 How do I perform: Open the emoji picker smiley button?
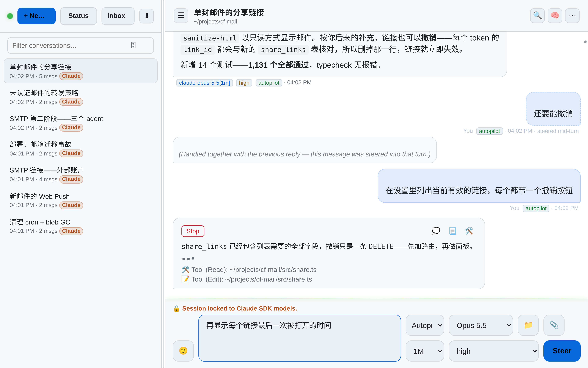[x=183, y=351]
